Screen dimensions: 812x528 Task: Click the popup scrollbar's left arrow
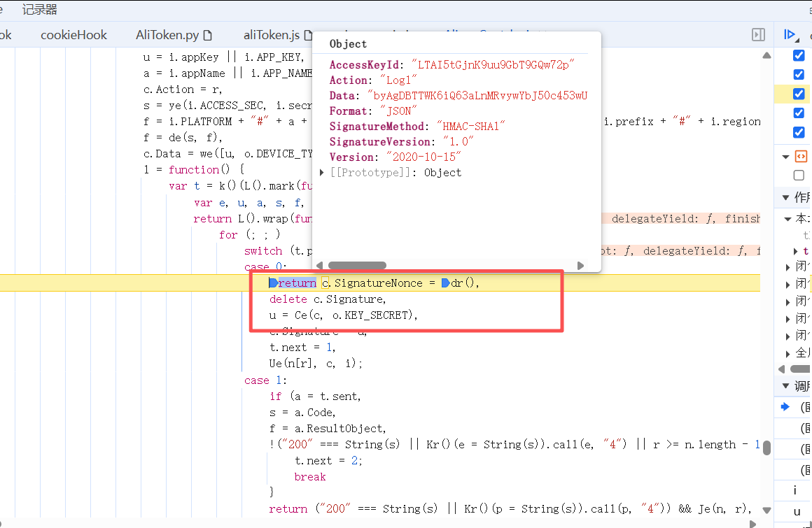[x=319, y=265]
